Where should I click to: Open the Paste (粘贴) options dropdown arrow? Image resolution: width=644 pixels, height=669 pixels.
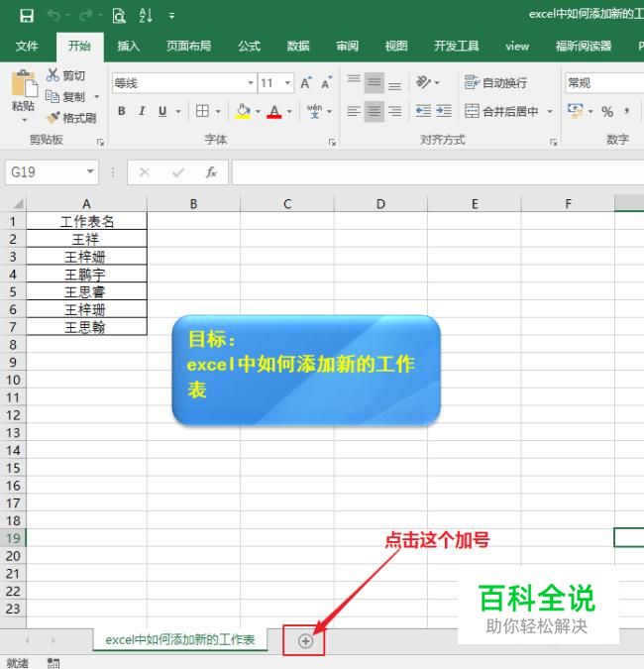[24, 120]
